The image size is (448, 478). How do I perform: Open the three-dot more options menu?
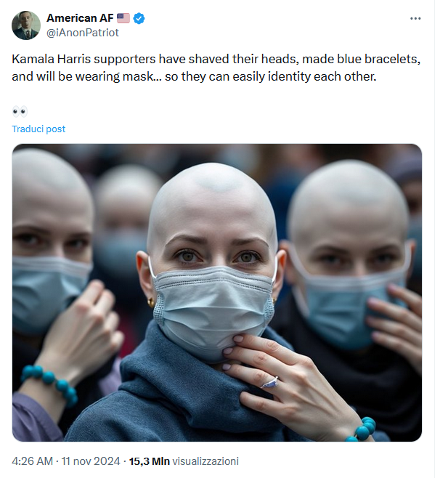pos(415,19)
